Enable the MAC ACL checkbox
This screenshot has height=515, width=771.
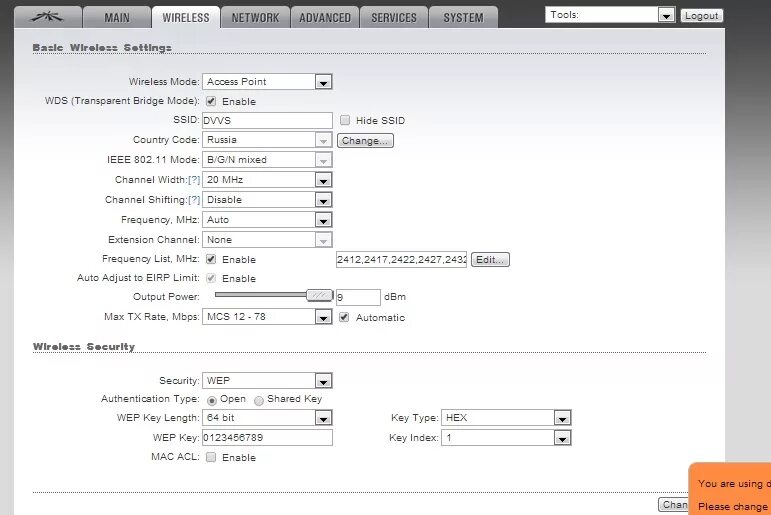point(211,457)
